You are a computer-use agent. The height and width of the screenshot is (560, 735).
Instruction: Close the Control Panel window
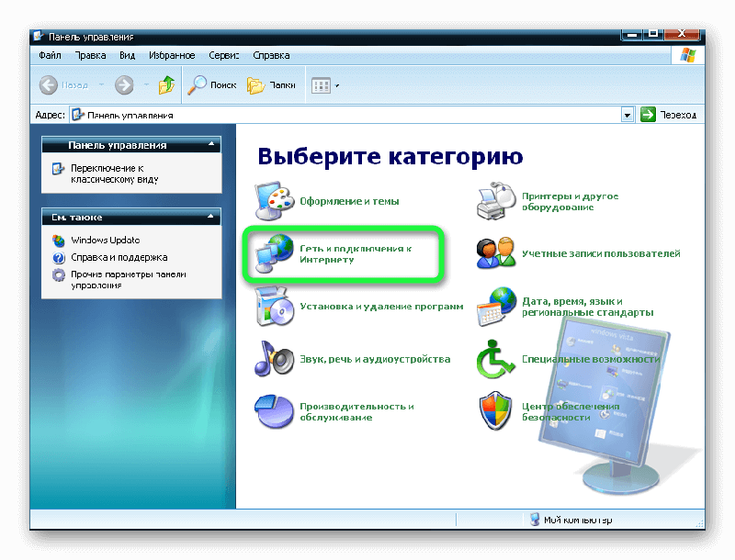tap(683, 34)
